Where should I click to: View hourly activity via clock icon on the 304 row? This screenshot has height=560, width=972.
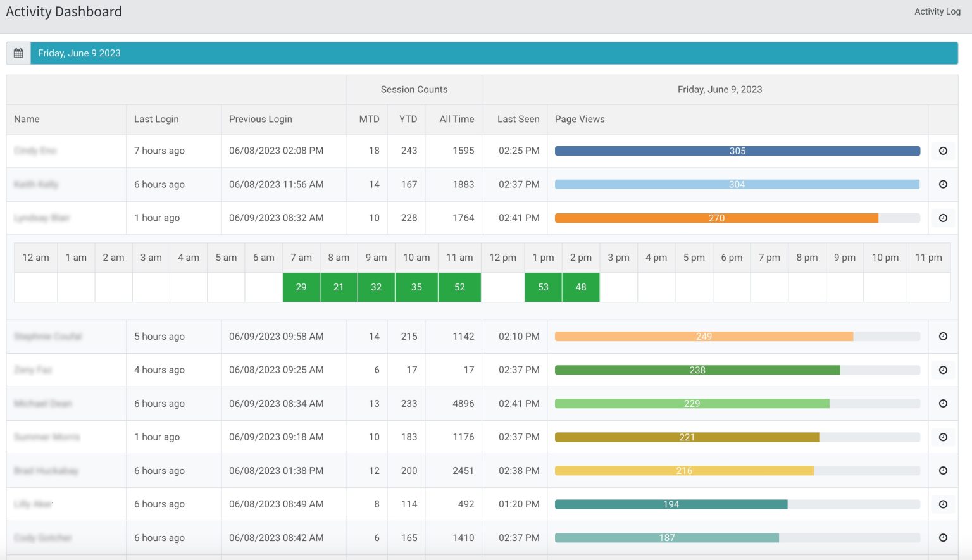[x=943, y=184]
